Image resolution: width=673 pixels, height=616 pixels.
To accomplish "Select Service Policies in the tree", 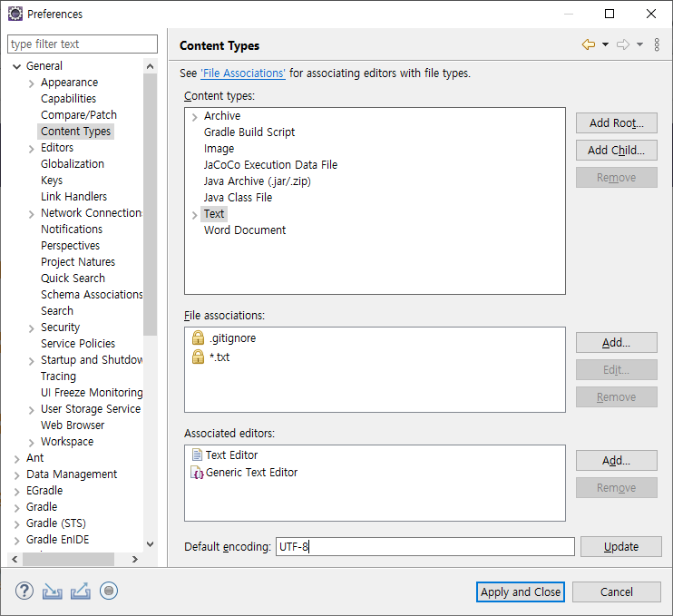I will tap(78, 344).
